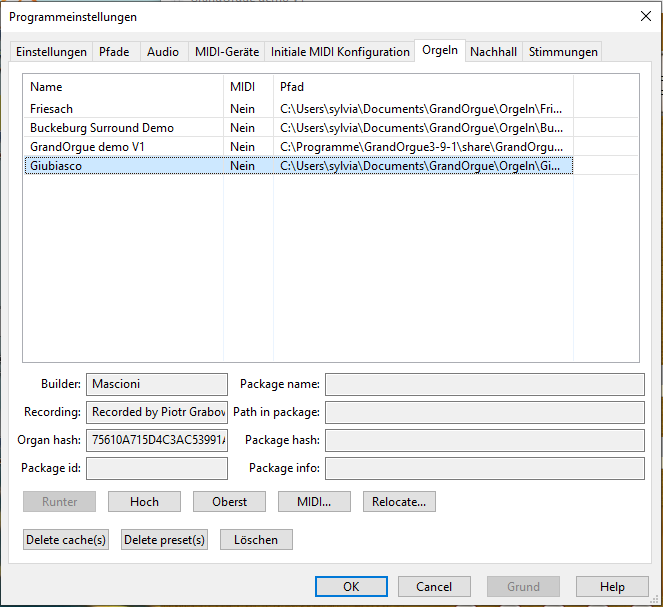Confirm the dialog with OK
Image resolution: width=663 pixels, height=607 pixels.
(x=351, y=587)
